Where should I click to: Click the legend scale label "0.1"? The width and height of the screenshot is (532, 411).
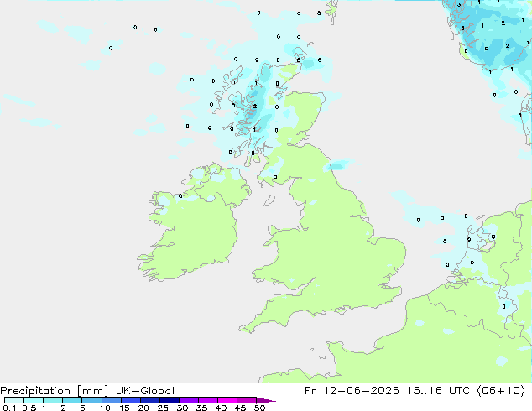(x=9, y=408)
